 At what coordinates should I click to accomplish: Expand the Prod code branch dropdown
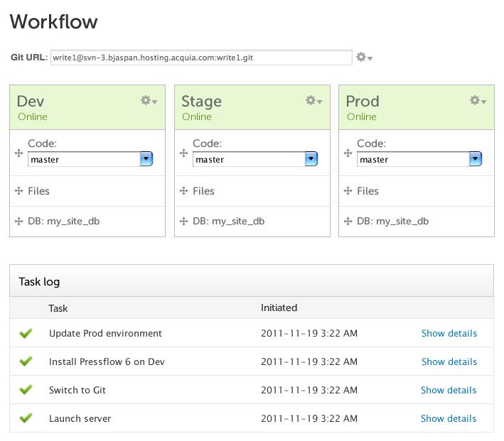tap(475, 160)
